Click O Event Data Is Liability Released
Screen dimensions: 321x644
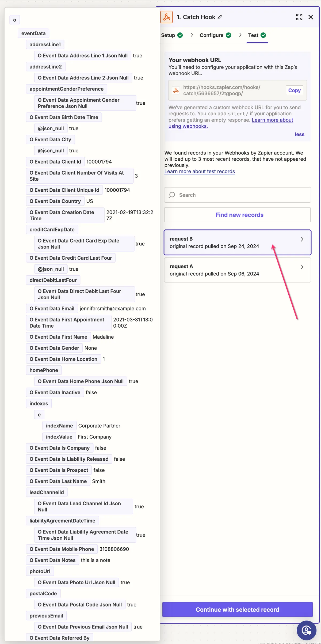69,459
